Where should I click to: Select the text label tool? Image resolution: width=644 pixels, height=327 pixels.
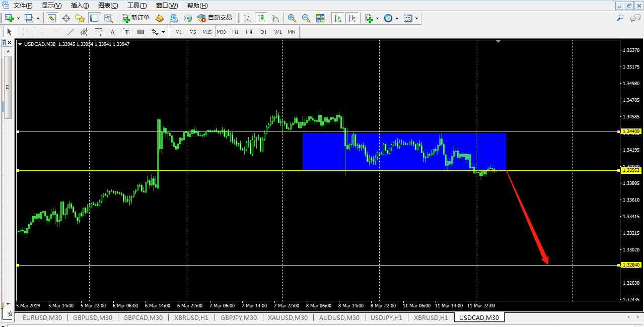point(126,32)
